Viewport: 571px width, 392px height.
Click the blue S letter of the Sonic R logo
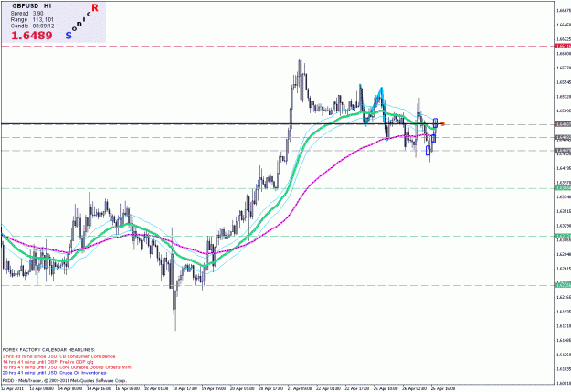click(x=69, y=36)
